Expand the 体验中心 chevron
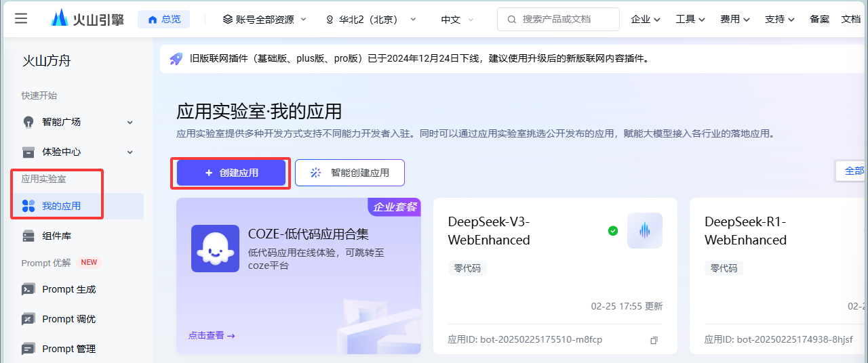 click(130, 152)
